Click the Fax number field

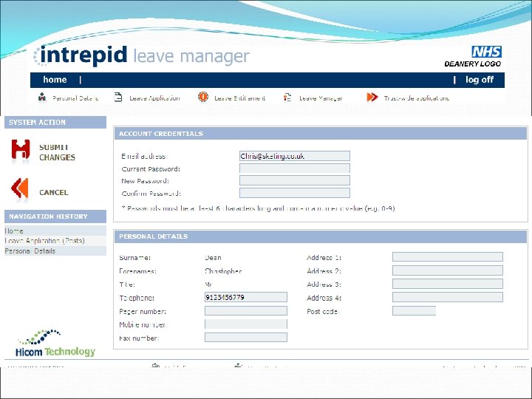click(246, 337)
